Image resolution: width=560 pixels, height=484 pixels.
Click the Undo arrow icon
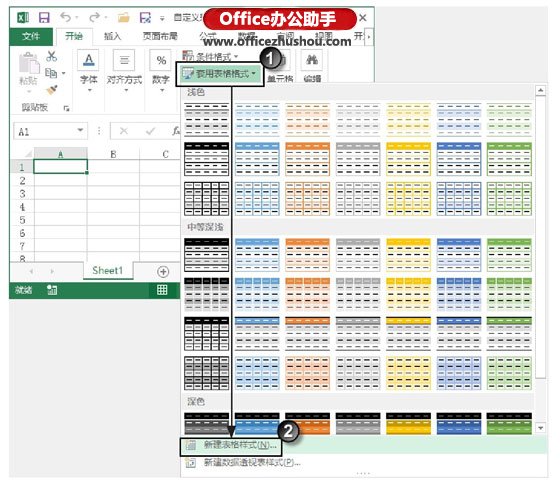(x=66, y=17)
